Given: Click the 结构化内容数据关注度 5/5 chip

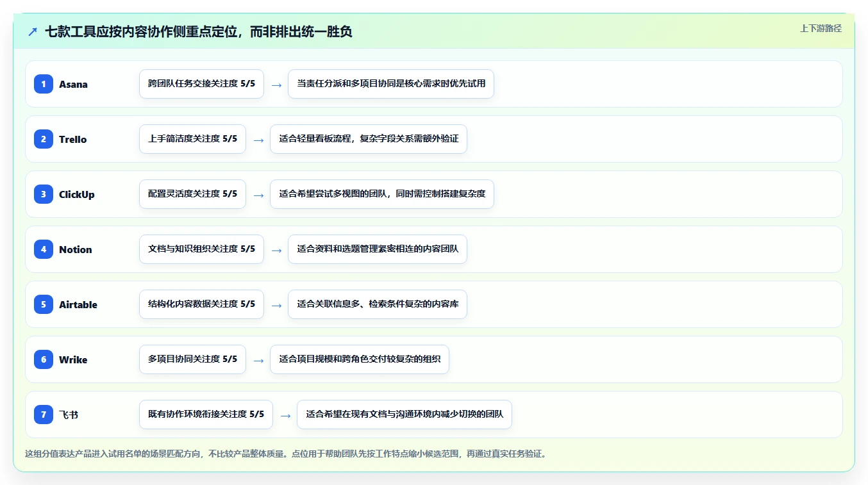Looking at the screenshot, I should (x=201, y=304).
